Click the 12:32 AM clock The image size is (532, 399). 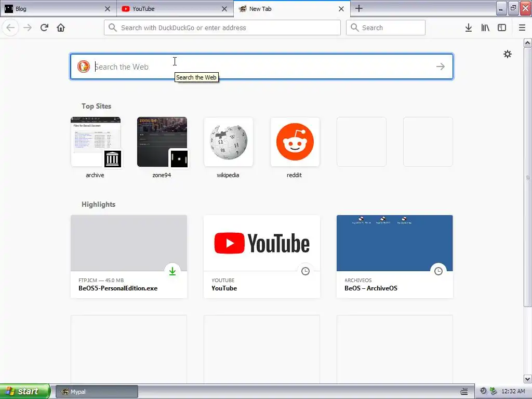513,391
